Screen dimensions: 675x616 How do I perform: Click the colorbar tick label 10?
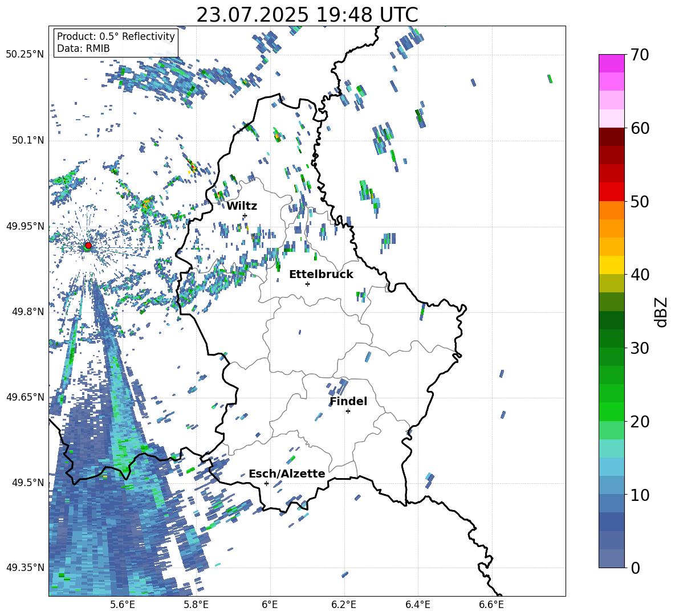point(640,495)
